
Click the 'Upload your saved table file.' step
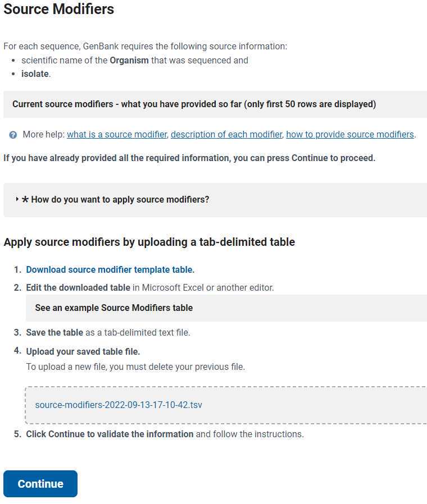[x=83, y=351]
